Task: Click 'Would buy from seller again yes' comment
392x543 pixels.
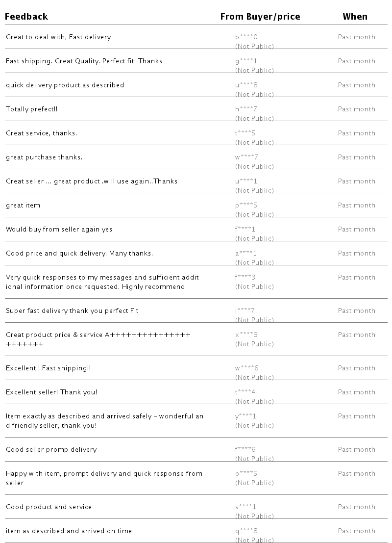Action: coord(59,230)
